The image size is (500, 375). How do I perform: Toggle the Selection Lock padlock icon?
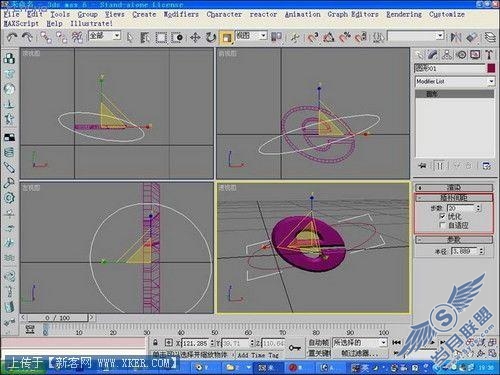click(155, 342)
